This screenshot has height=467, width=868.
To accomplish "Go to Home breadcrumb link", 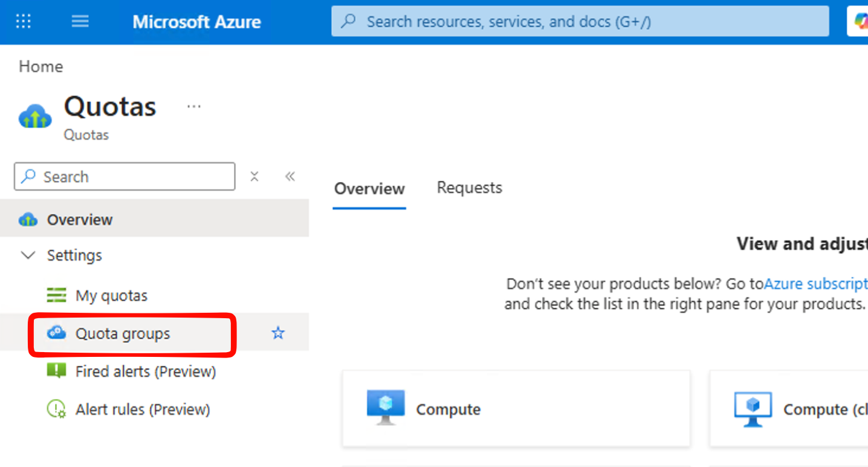I will point(41,67).
